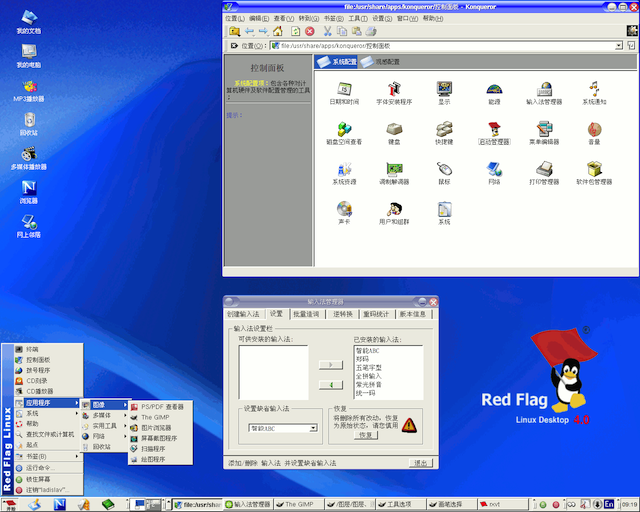Click the 恢复 restore button
Viewport: 640px width, 512px height.
pos(365,435)
